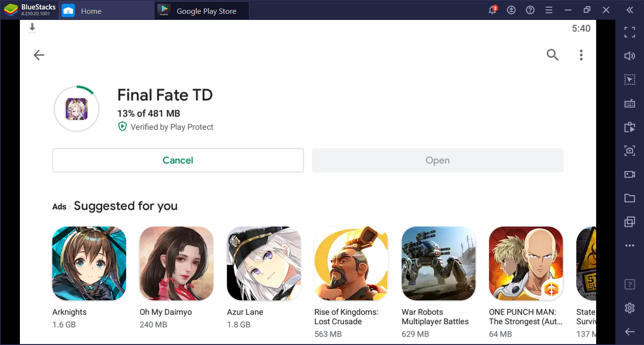Click the sidebar volume speaker icon
This screenshot has height=345, width=644.
point(629,56)
